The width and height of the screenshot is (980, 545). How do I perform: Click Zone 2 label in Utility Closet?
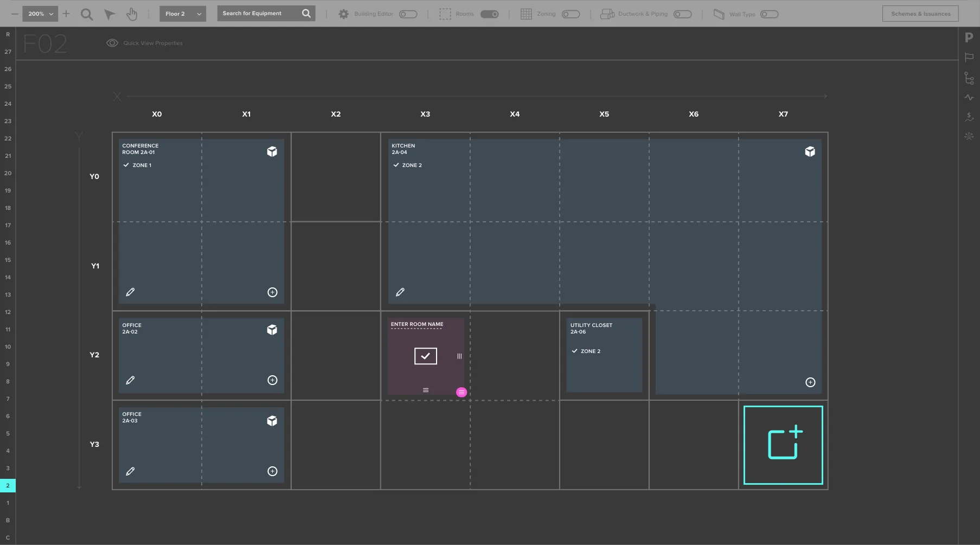(591, 351)
